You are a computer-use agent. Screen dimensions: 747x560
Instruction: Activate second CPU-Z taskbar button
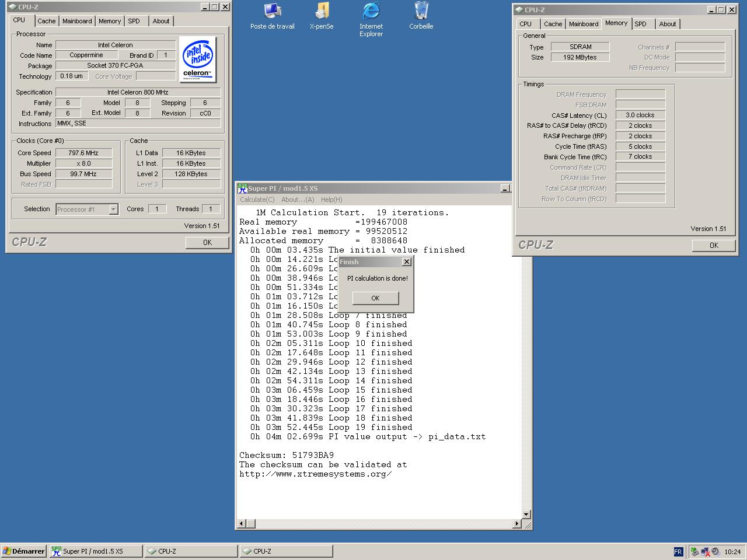[286, 551]
